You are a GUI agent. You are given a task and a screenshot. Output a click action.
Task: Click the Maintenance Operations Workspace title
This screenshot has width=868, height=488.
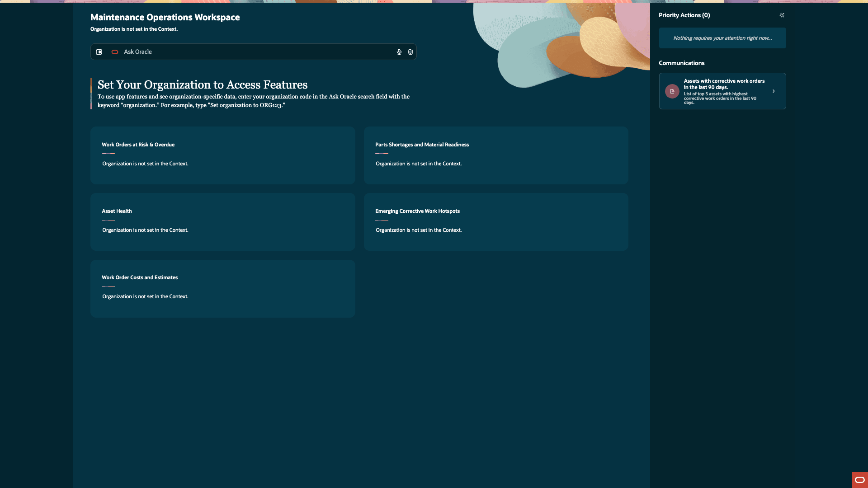(x=165, y=17)
